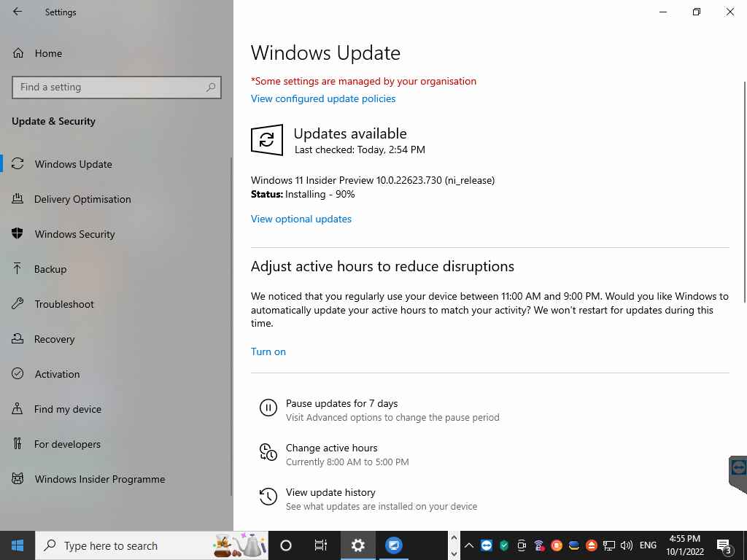747x560 pixels.
Task: Click the search magnifier in Find a setting
Action: coord(211,87)
